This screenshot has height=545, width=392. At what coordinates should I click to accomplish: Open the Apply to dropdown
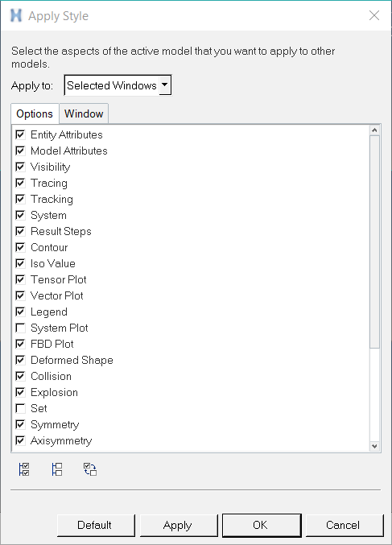coord(118,85)
